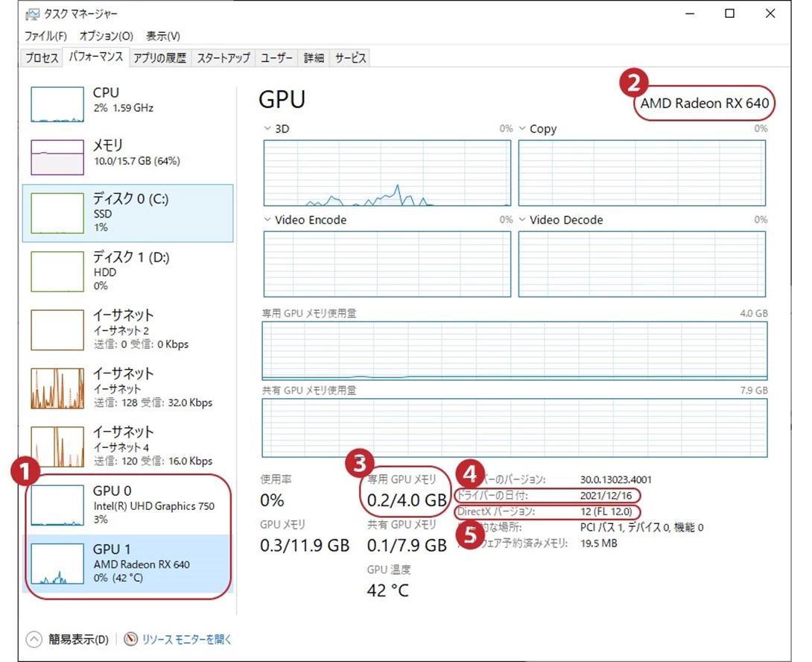Open the 表示(V) menu
This screenshot has height=662, width=812.
(164, 35)
